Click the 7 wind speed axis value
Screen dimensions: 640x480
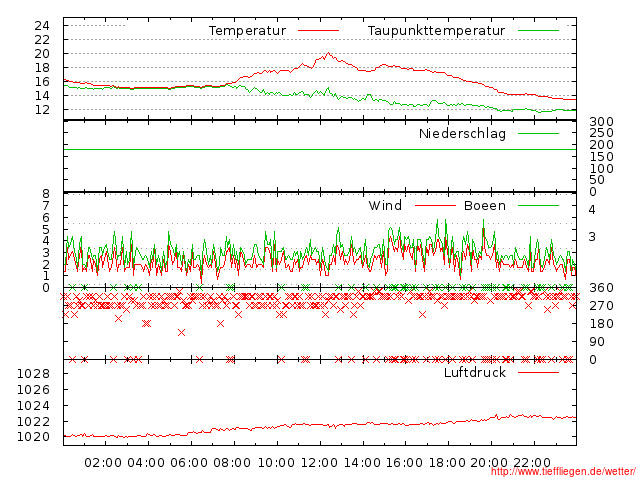(x=46, y=205)
